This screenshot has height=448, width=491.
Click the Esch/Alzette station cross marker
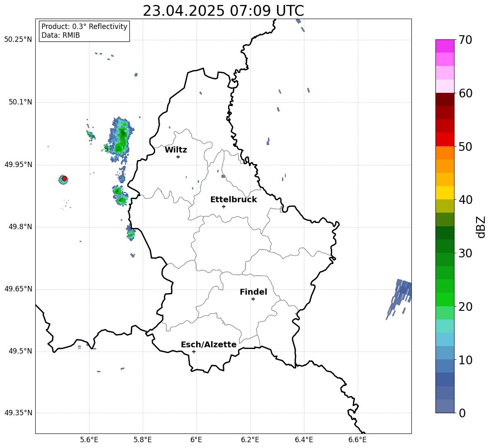coord(194,351)
